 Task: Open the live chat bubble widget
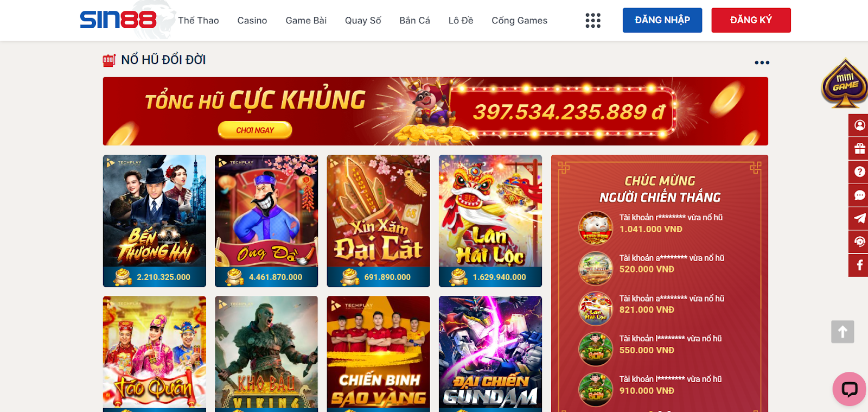850,389
